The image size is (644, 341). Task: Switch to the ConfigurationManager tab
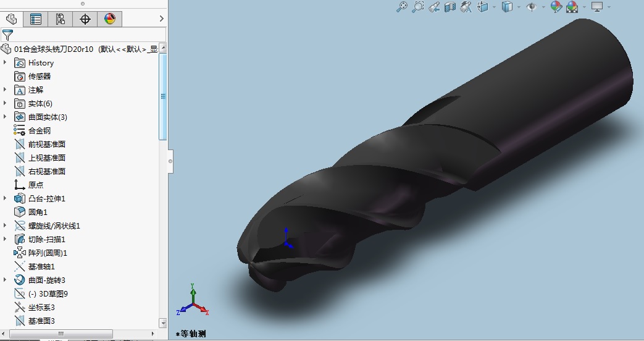[x=61, y=19]
